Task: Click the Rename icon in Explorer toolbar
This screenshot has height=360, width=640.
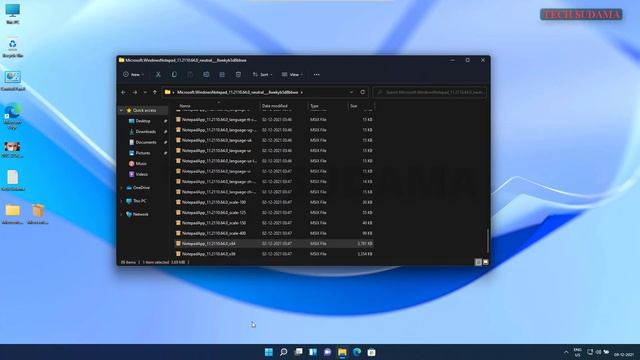Action: [x=206, y=75]
